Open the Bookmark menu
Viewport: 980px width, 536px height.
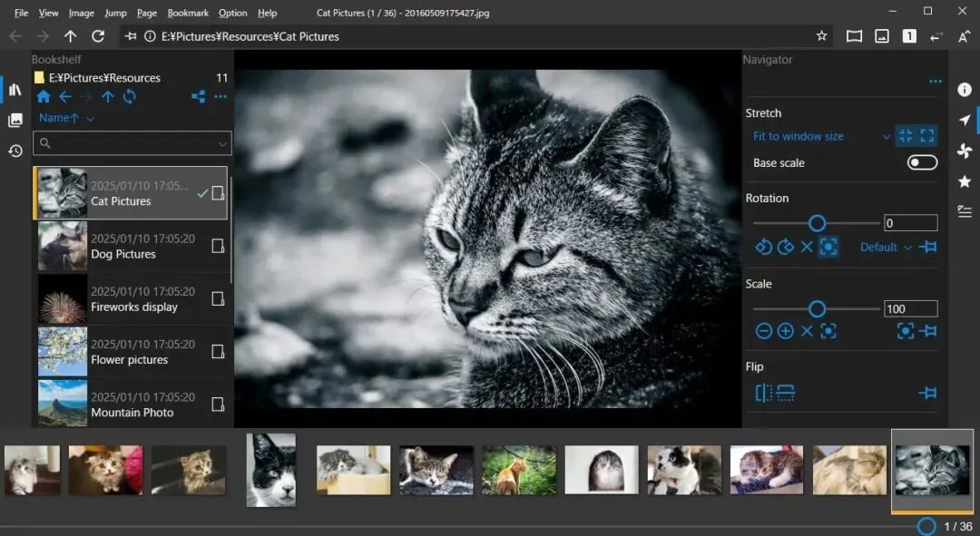tap(188, 13)
